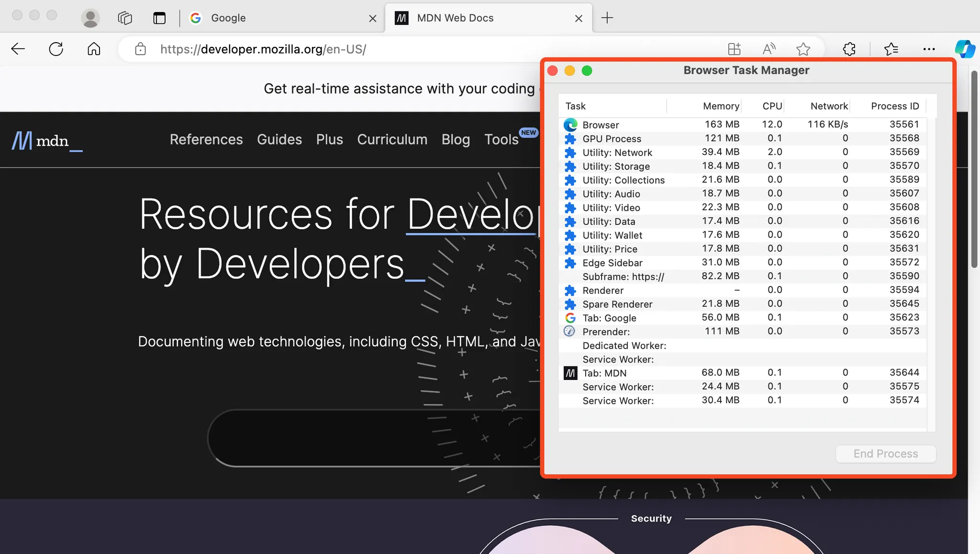Open Settings and more ellipsis menu

(x=929, y=49)
